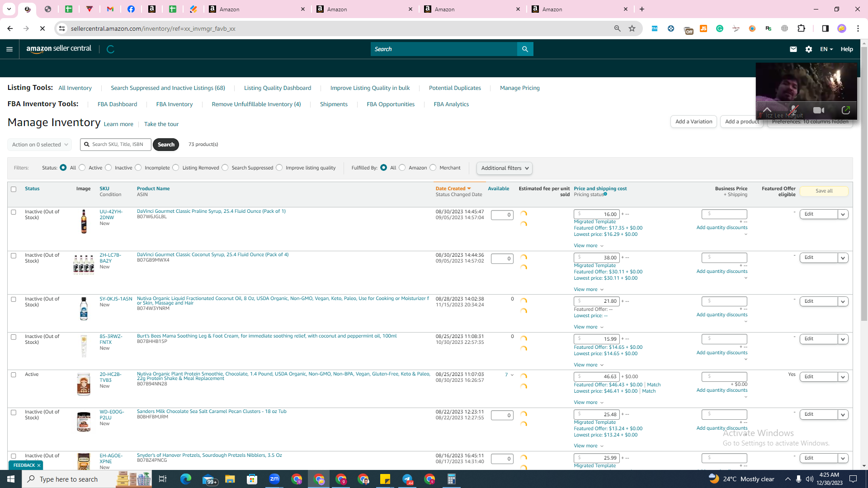Open Calculator from the taskbar

[x=452, y=479]
